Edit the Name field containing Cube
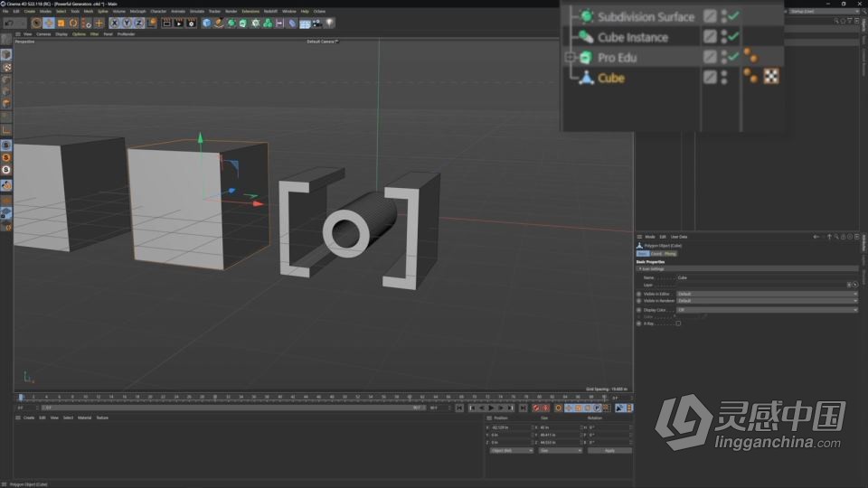The image size is (868, 488). 767,277
